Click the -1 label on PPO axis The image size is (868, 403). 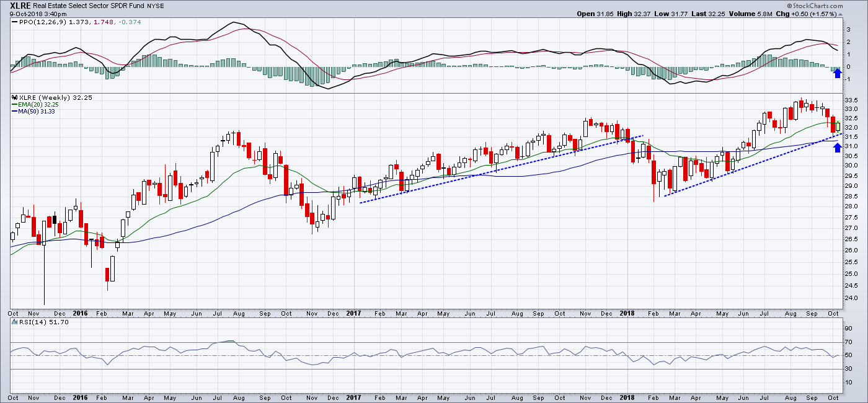tap(848, 79)
